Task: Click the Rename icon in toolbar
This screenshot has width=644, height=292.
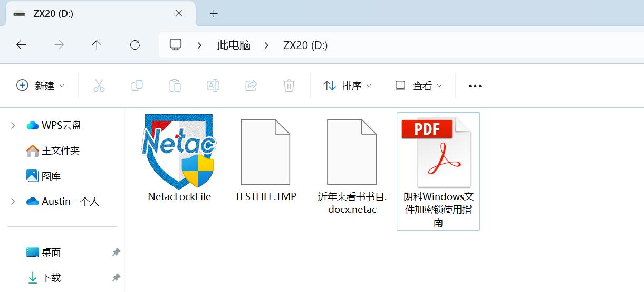Action: click(213, 86)
